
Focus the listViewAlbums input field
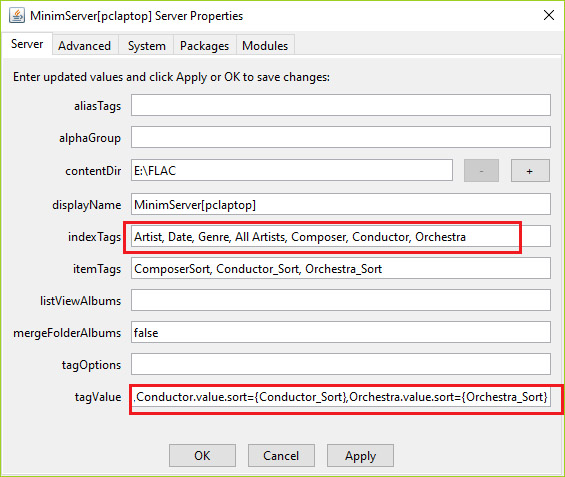341,300
